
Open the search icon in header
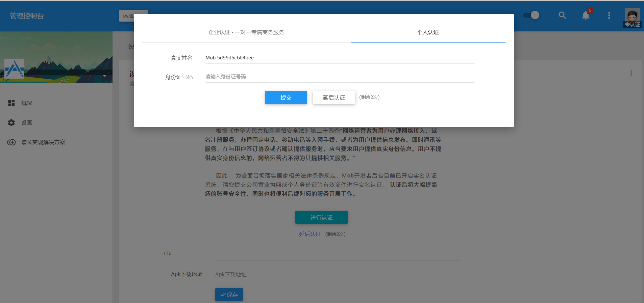562,16
